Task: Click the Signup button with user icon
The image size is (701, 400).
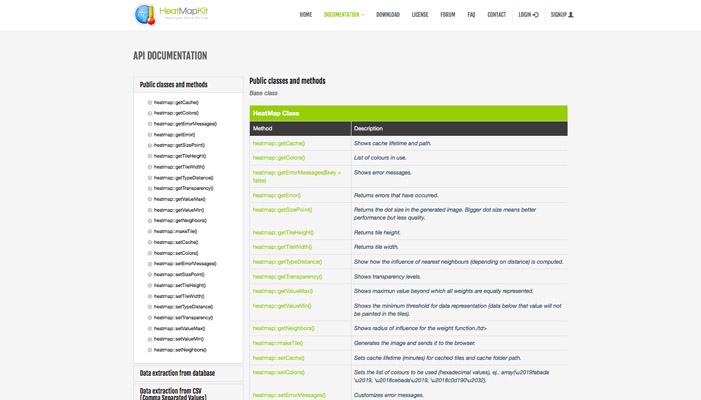Action: [562, 15]
